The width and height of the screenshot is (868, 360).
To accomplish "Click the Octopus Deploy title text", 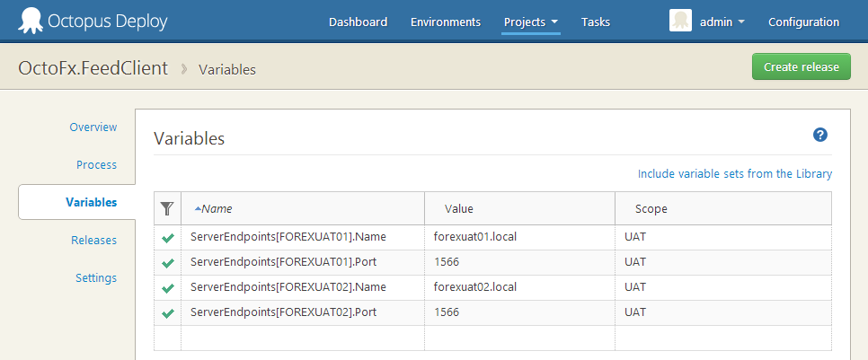I will pyautogui.click(x=108, y=22).
